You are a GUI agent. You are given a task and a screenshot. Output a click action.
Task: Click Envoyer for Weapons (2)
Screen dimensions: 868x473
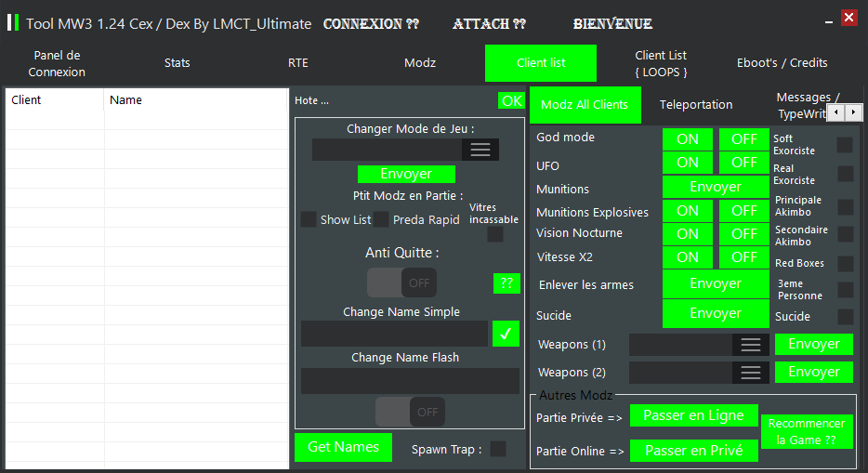(x=814, y=372)
